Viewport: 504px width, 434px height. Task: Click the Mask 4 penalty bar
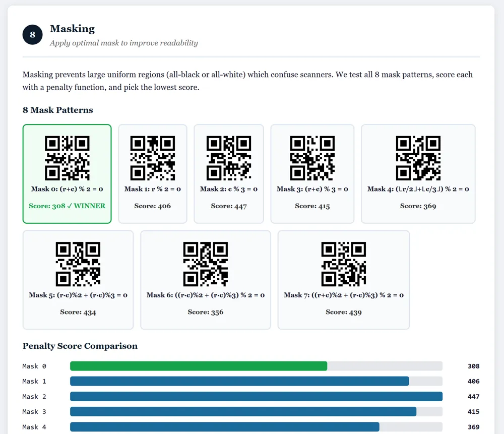coord(225,427)
